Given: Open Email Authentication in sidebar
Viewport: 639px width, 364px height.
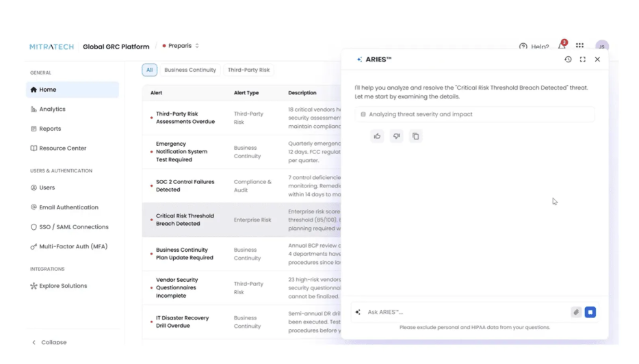Looking at the screenshot, I should pos(73,207).
